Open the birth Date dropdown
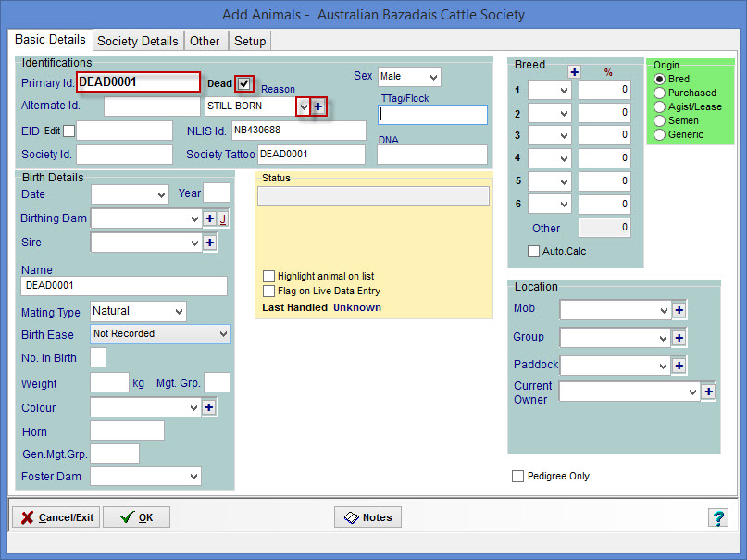This screenshot has width=747, height=560. (161, 194)
